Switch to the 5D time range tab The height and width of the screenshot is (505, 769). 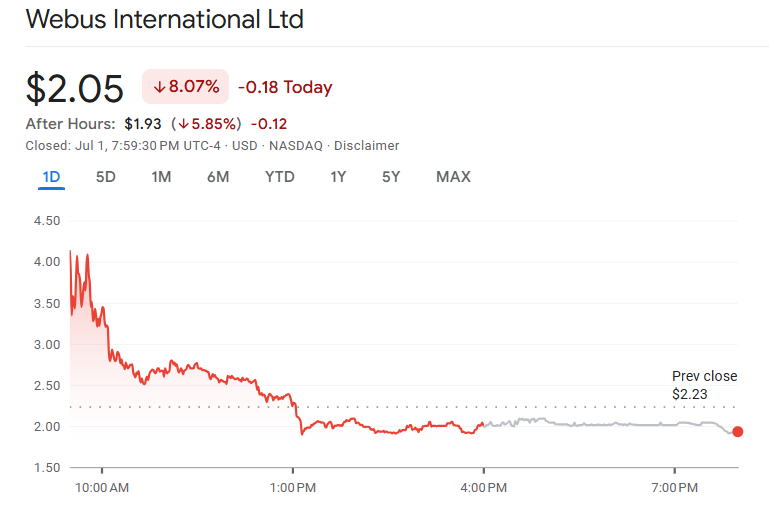point(105,177)
